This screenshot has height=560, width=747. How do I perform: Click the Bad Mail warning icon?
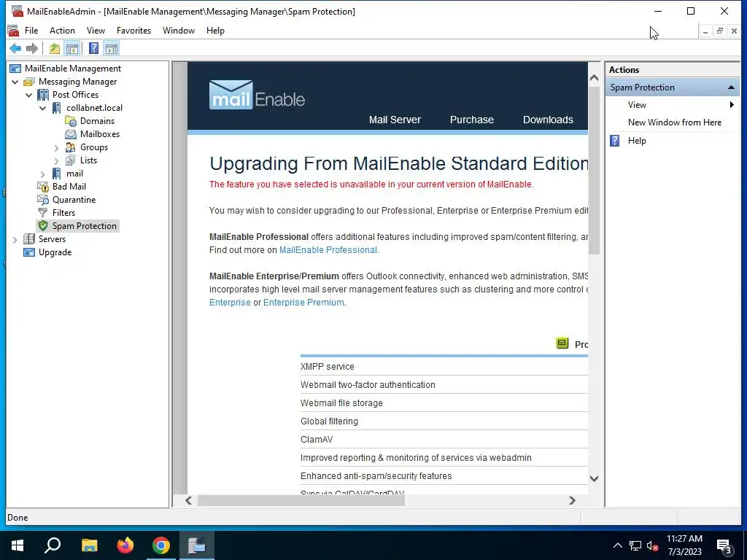point(43,187)
